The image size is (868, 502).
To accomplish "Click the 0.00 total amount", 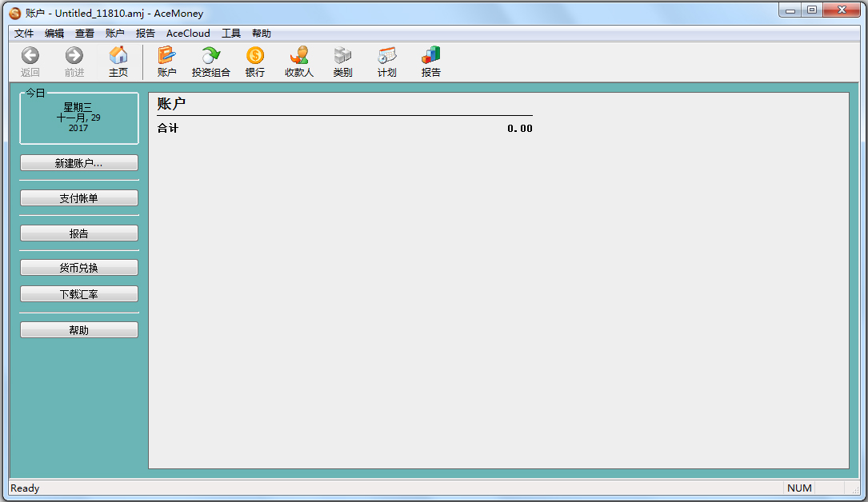I will [x=520, y=128].
